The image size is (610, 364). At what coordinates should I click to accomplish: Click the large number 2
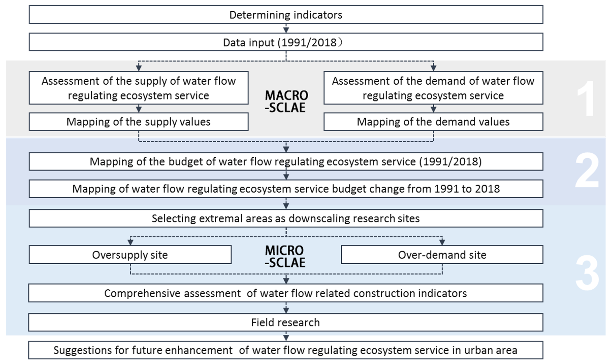[x=587, y=171]
